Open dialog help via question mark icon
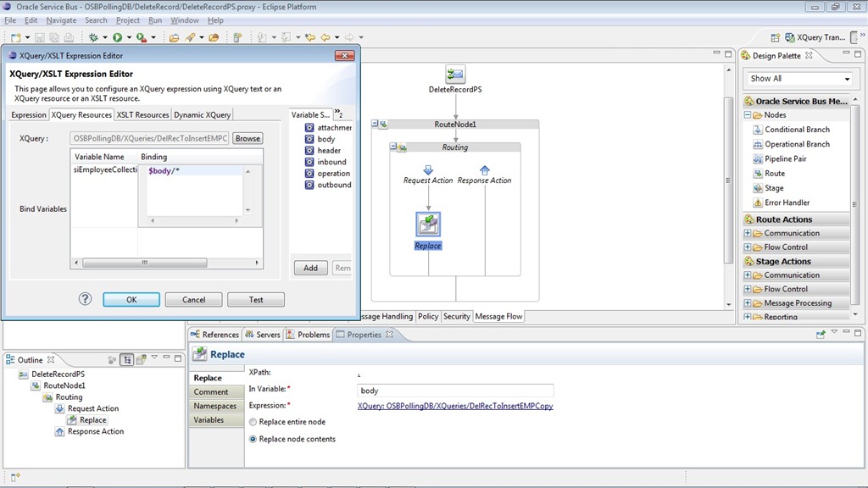This screenshot has height=488, width=868. (85, 299)
